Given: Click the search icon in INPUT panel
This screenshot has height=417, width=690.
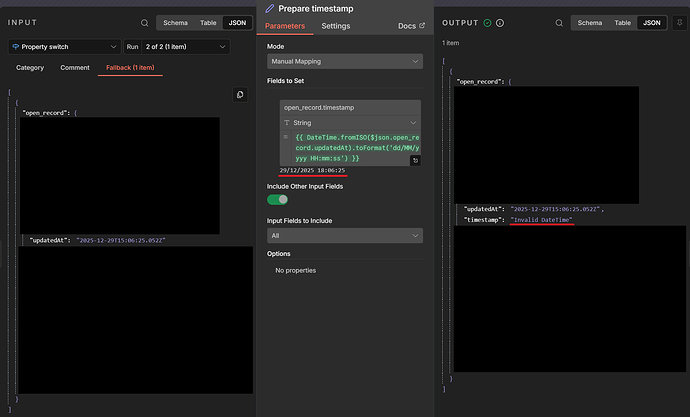Looking at the screenshot, I should pos(144,22).
